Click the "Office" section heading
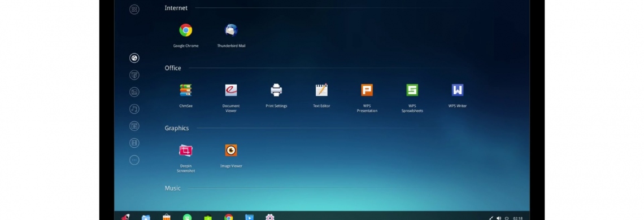The width and height of the screenshot is (644, 220). click(173, 68)
